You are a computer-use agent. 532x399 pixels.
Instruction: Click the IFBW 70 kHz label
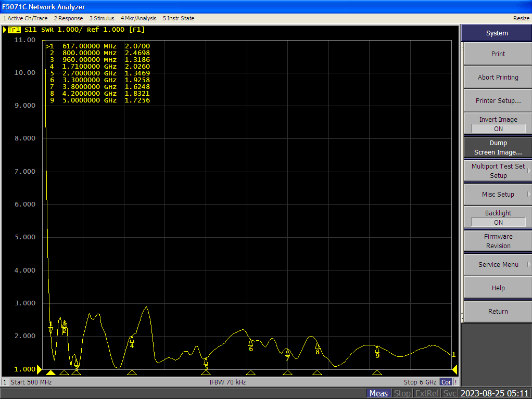tap(227, 382)
